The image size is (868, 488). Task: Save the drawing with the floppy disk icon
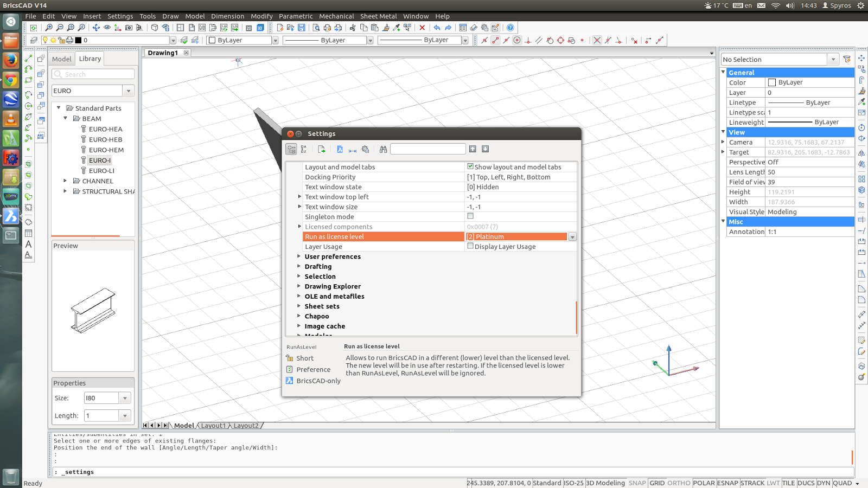tap(302, 28)
